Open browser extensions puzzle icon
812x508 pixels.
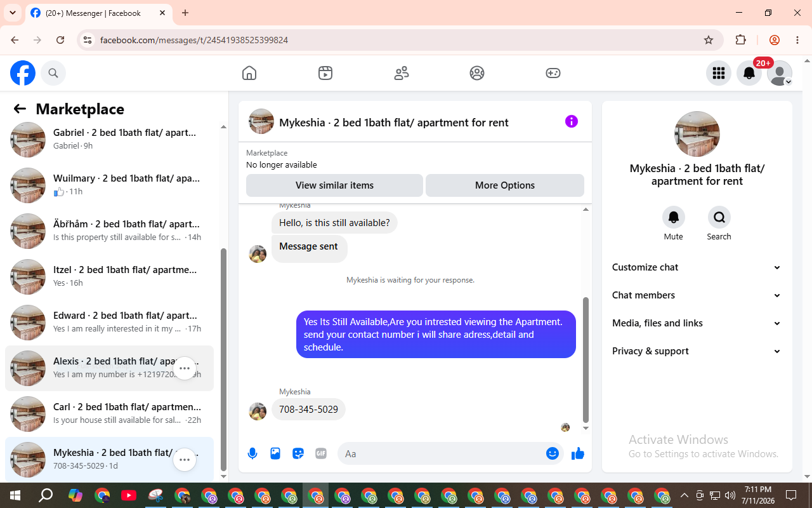[x=740, y=40]
